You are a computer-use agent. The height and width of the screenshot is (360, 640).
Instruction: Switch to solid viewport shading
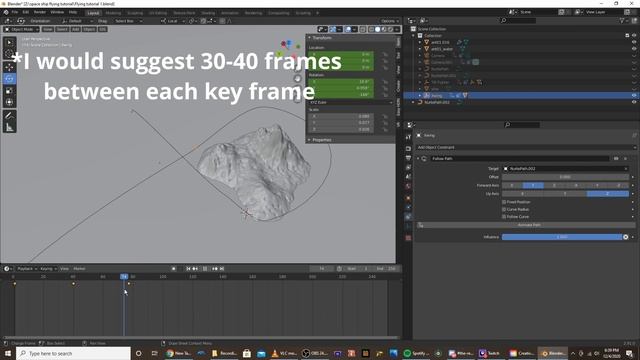coord(378,29)
